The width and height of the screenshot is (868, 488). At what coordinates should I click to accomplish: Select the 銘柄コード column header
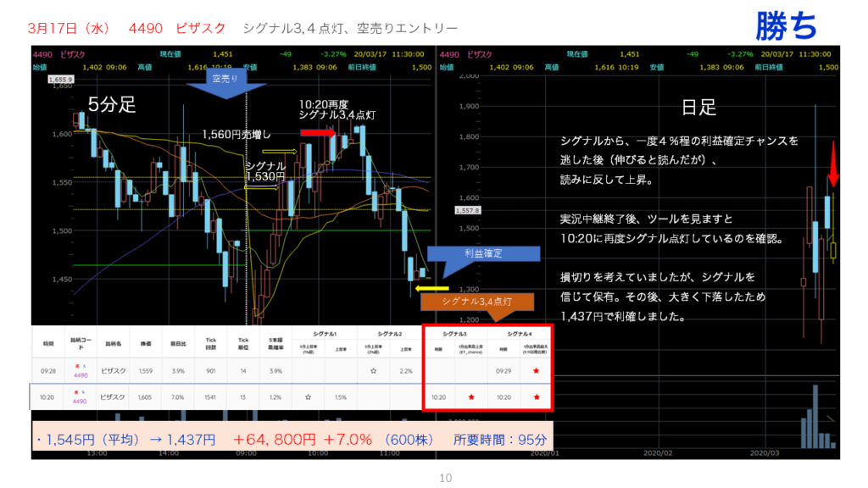pyautogui.click(x=81, y=344)
